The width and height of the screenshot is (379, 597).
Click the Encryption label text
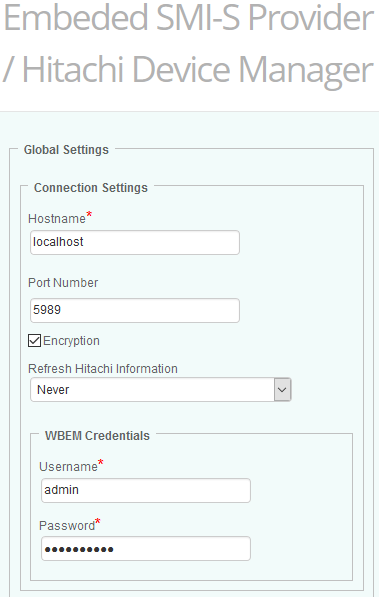[x=71, y=341]
